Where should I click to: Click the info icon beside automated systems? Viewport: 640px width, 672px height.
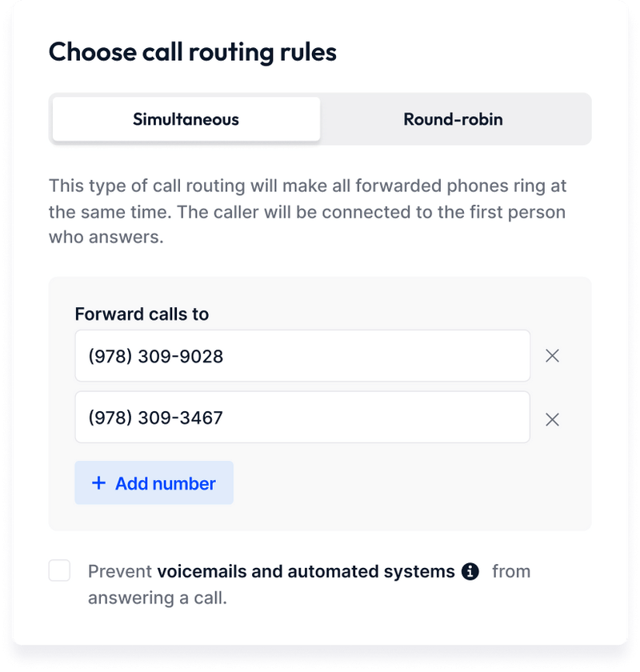(x=470, y=571)
